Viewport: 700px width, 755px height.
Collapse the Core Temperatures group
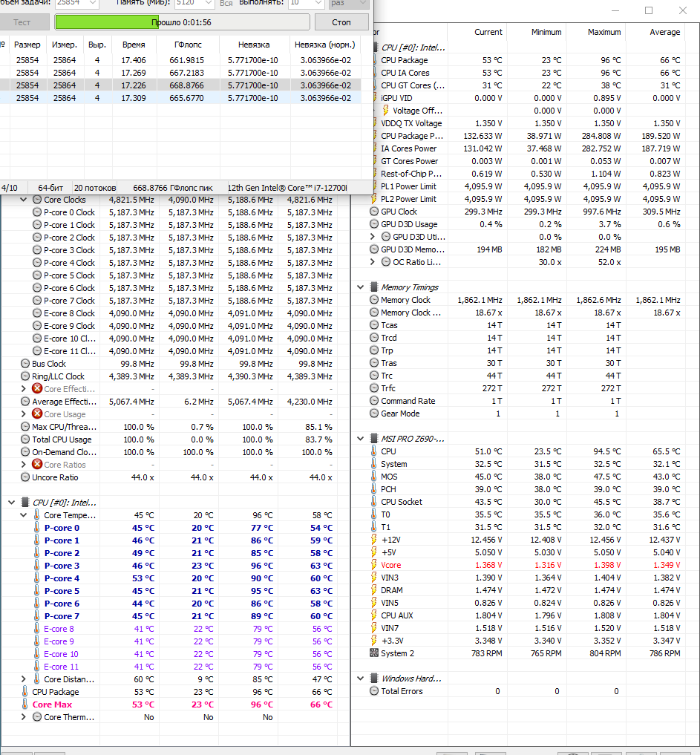pos(23,515)
